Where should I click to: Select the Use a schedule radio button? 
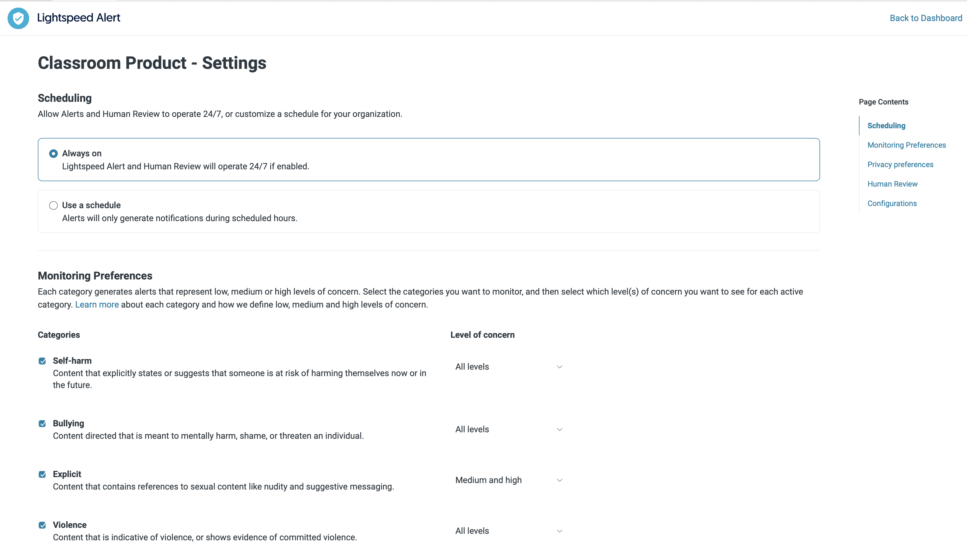click(x=53, y=205)
